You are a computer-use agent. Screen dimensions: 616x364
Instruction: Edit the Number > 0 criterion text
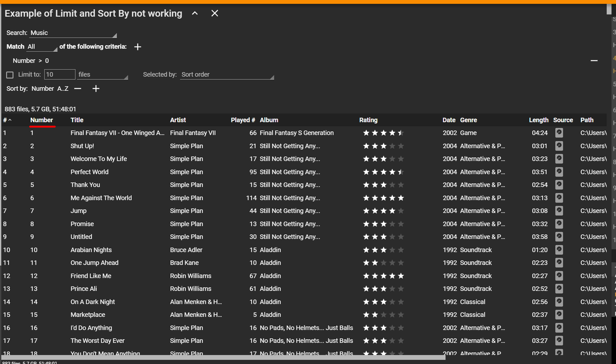tap(31, 61)
